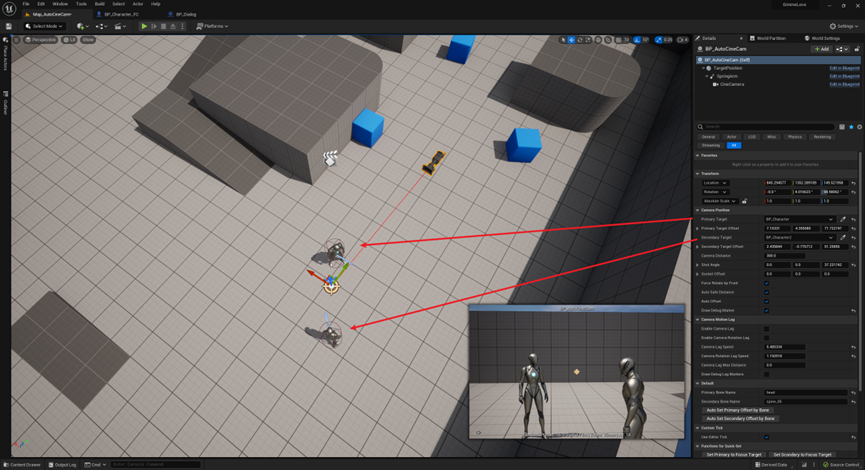Open play options three-dot menu
This screenshot has width=865, height=470.
coord(182,26)
